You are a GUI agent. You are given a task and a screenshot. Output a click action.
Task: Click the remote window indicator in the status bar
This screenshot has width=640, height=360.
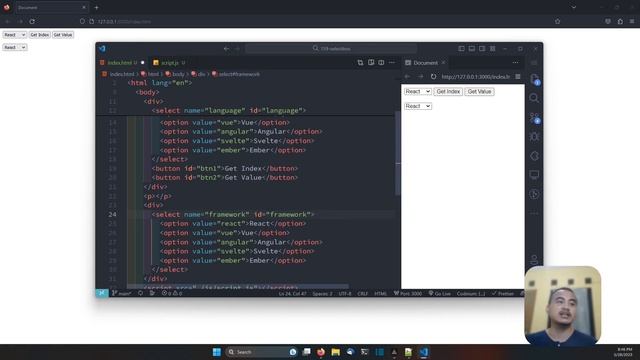102,293
